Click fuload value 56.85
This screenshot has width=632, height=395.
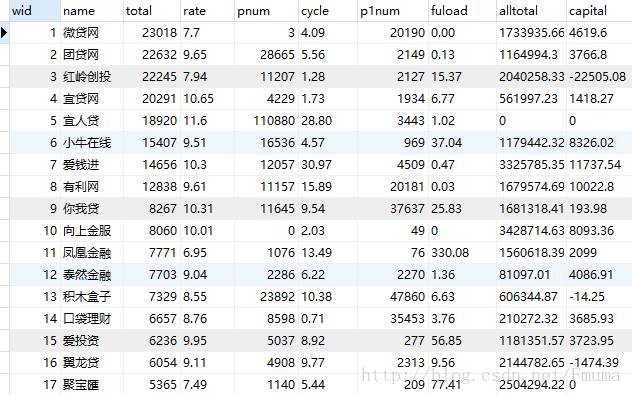447,341
